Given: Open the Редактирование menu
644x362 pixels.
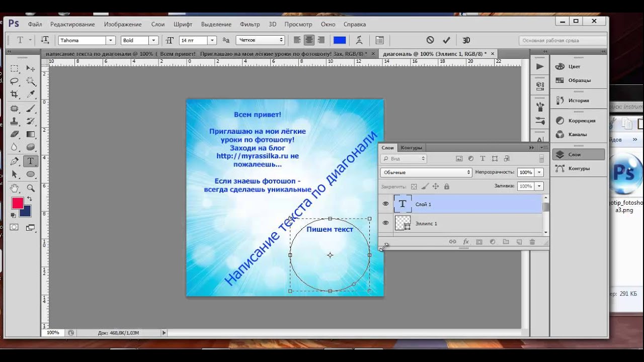Looking at the screenshot, I should click(x=72, y=24).
